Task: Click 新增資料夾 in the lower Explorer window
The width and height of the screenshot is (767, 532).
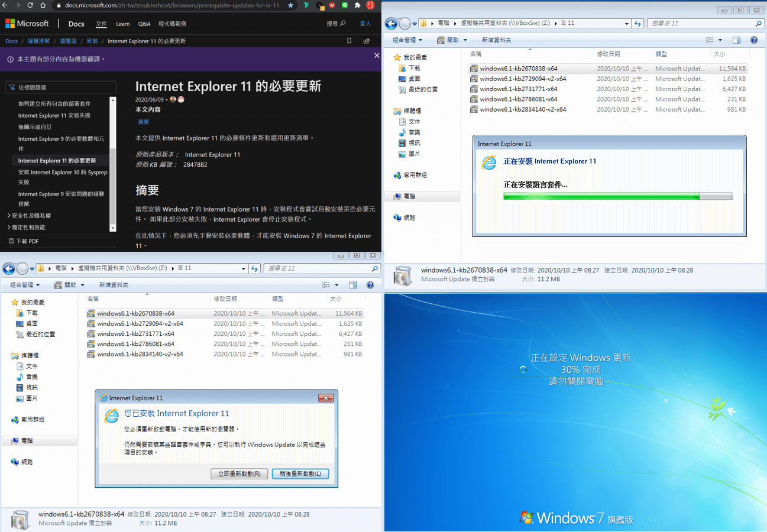Action: 114,285
